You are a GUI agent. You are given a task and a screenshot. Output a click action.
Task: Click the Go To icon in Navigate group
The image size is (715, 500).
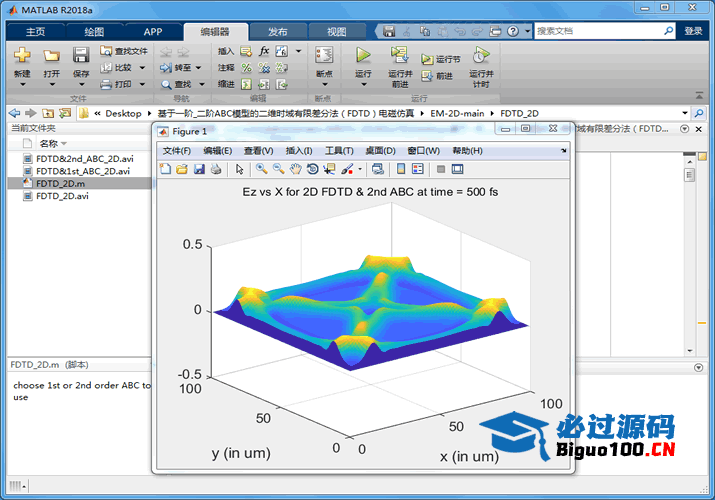click(x=166, y=67)
